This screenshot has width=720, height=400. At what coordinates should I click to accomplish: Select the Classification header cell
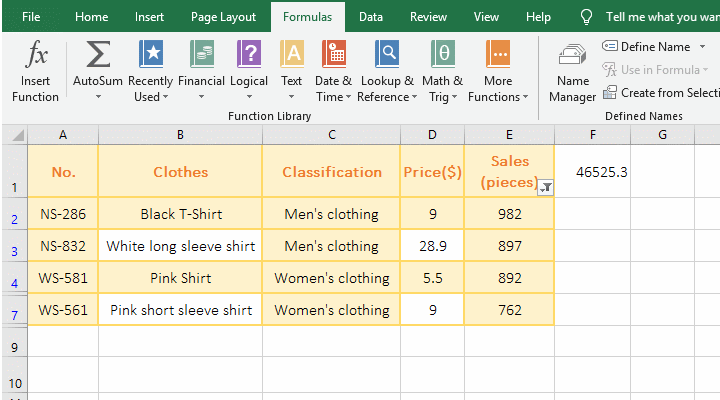pos(332,172)
